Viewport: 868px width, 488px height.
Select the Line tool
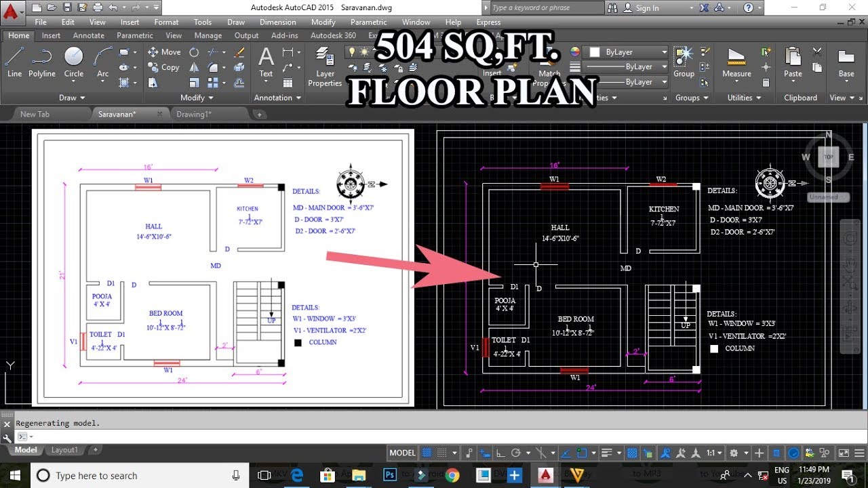pos(14,62)
